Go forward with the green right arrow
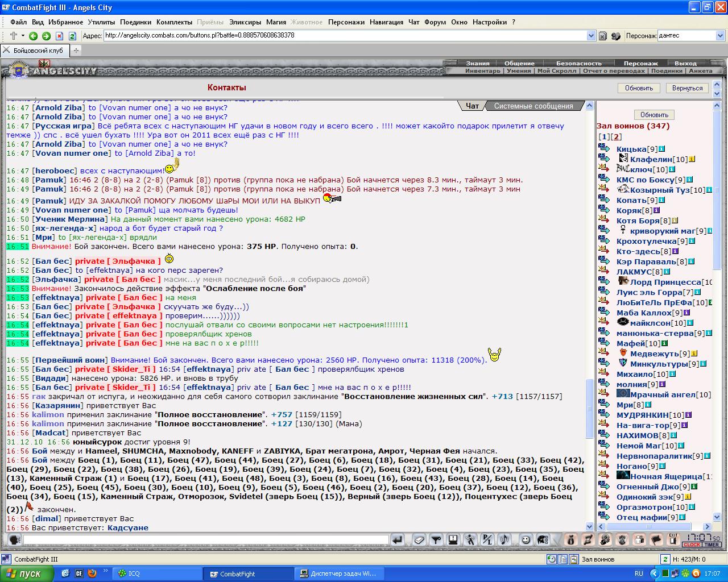The image size is (728, 582). pyautogui.click(x=45, y=36)
